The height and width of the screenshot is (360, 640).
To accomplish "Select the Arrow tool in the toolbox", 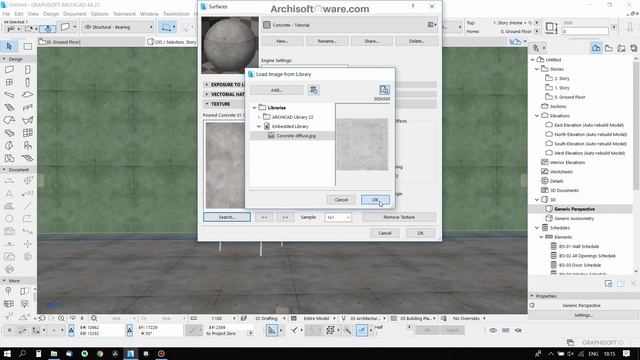I will [9, 46].
